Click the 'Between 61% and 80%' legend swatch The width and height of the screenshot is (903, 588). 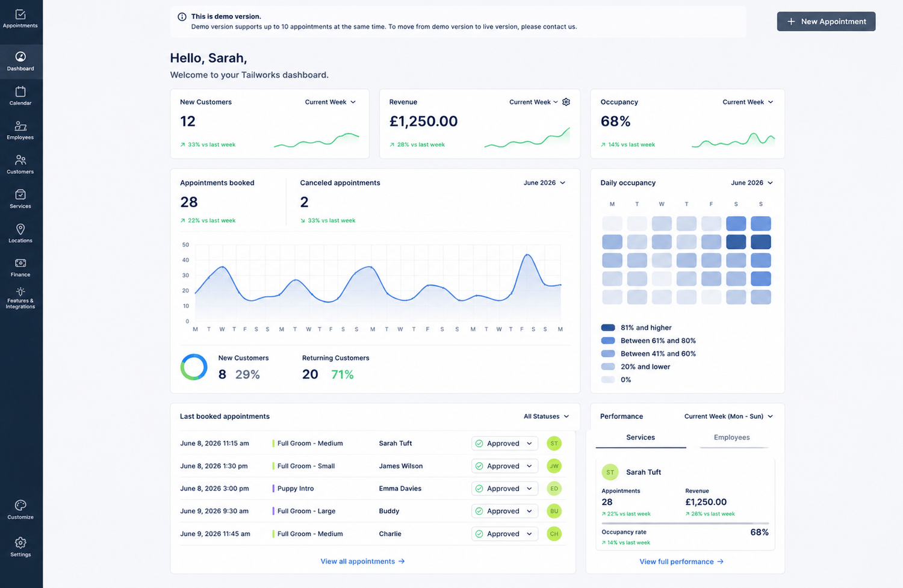(x=608, y=341)
